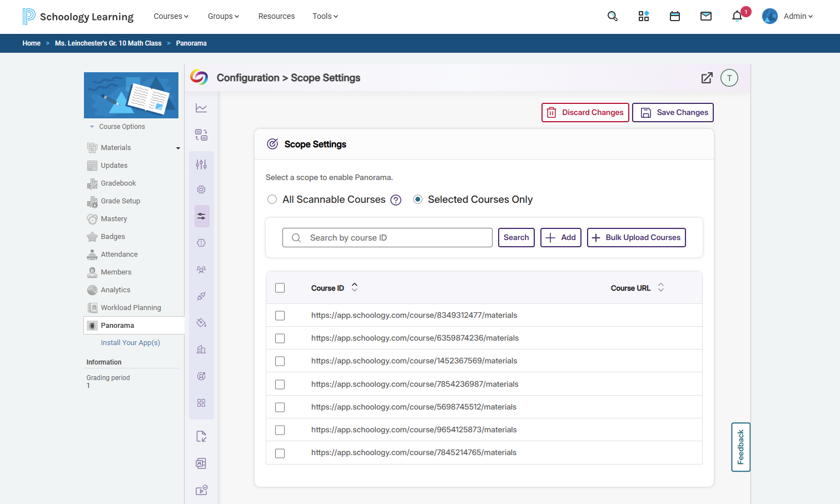
Task: Tick checkbox for course 8349312477
Action: coord(280,316)
